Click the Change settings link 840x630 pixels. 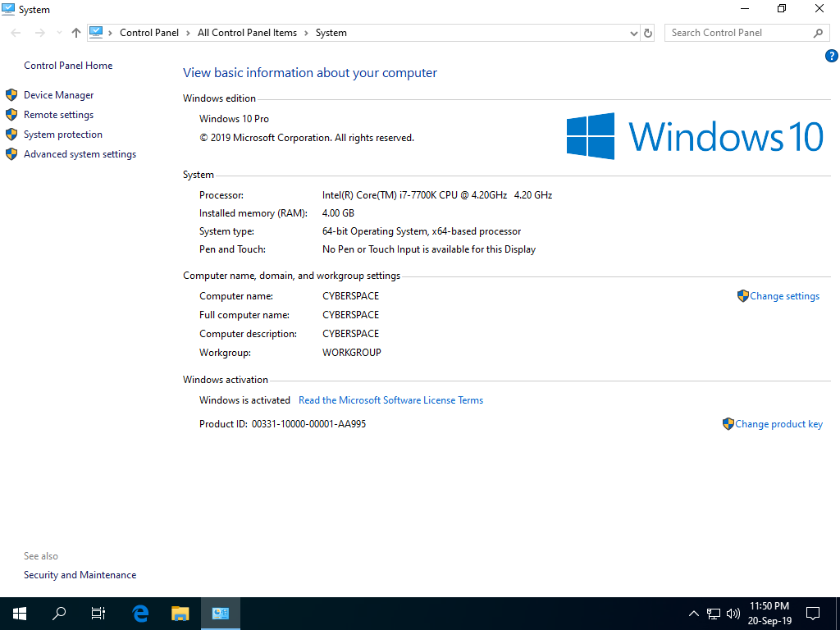[784, 296]
